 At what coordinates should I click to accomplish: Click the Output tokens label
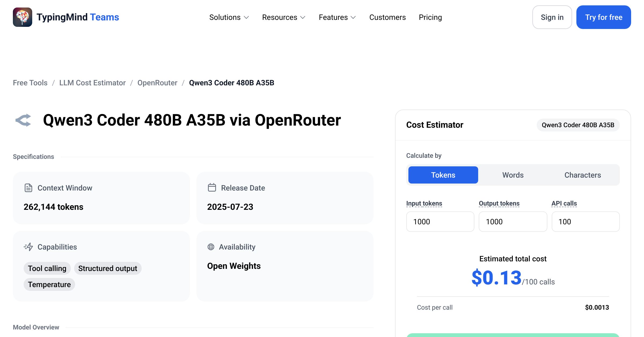(499, 203)
